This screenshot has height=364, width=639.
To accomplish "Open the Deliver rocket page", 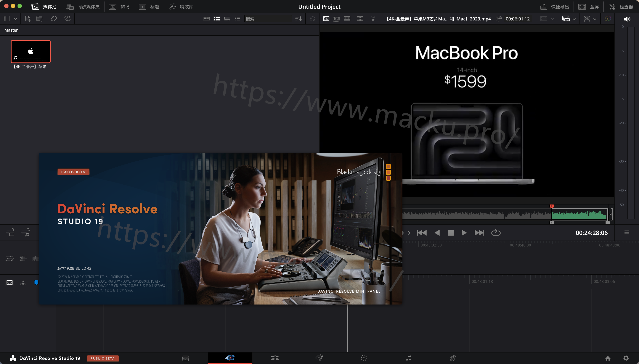I will click(x=453, y=358).
